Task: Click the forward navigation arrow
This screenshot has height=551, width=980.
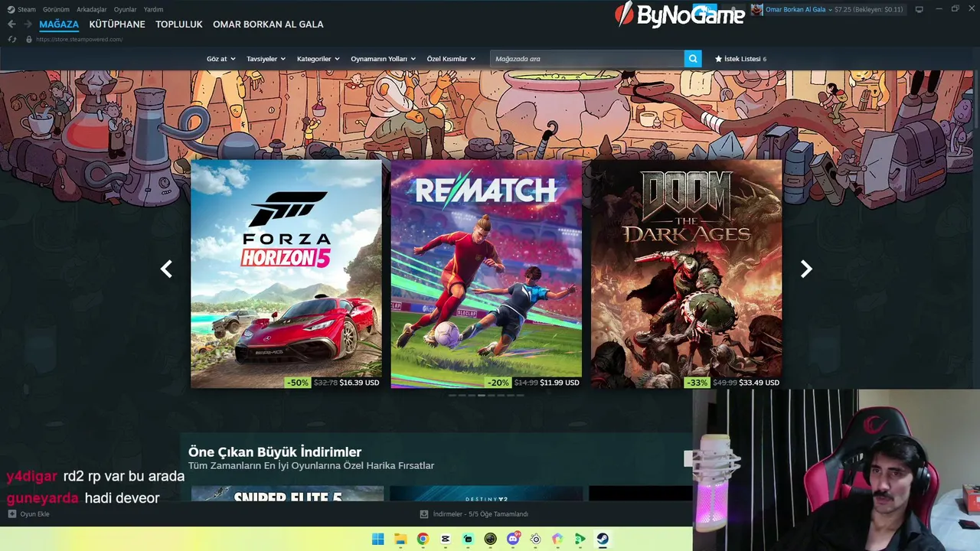Action: [28, 24]
